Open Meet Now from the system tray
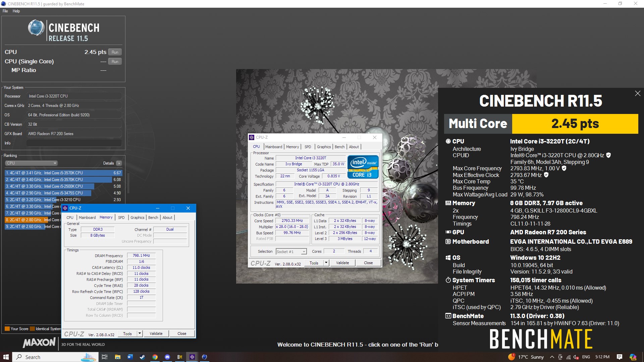Screen dimensions: 644x362 560,357
